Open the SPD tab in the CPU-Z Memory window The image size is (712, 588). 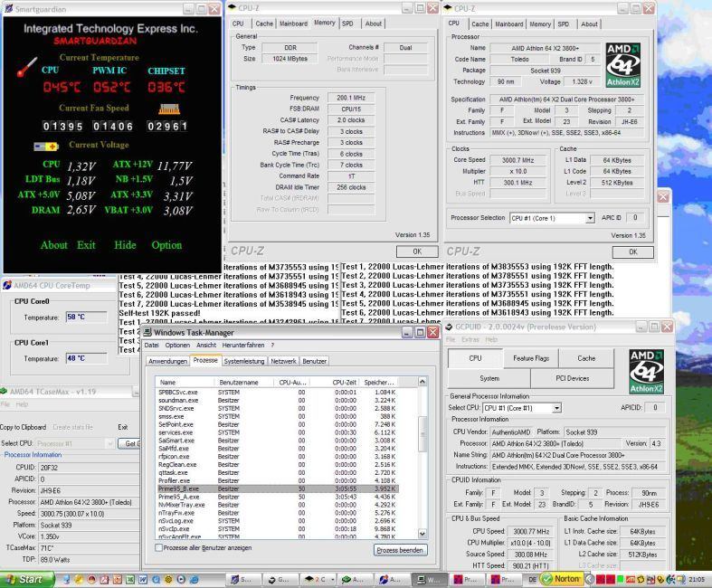click(x=347, y=24)
